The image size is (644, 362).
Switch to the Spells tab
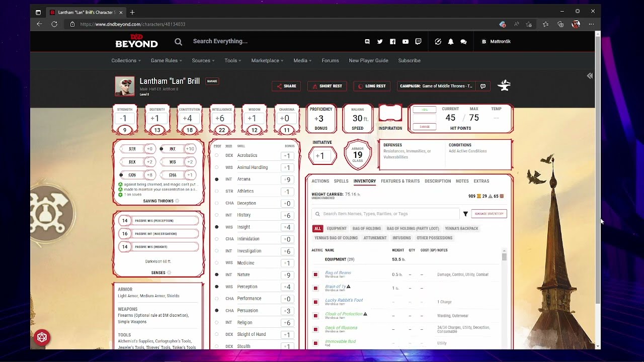[341, 181]
